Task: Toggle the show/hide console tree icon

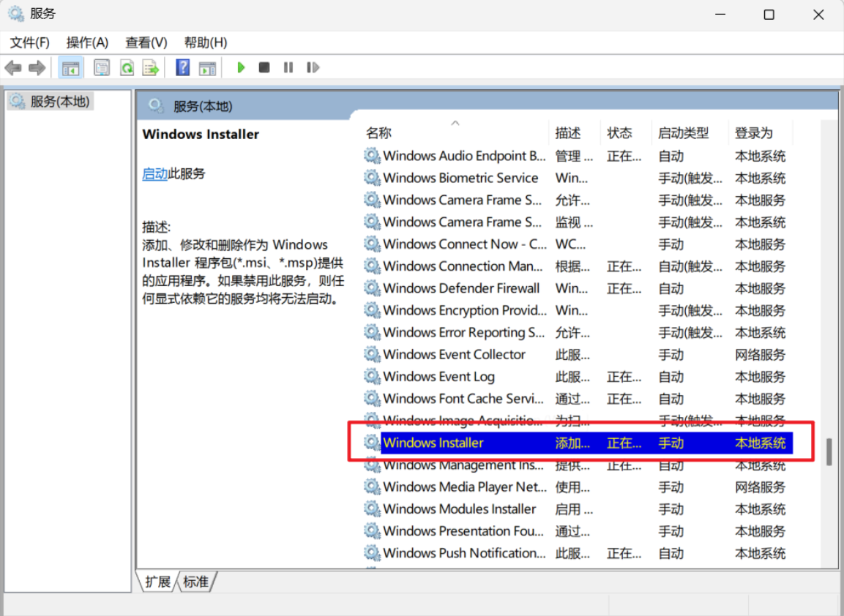Action: point(70,68)
